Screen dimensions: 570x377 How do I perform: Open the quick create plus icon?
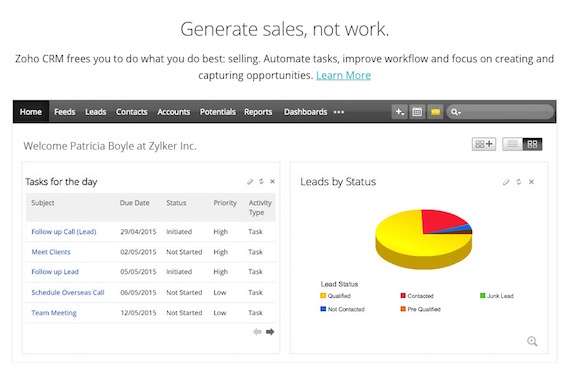coord(400,112)
